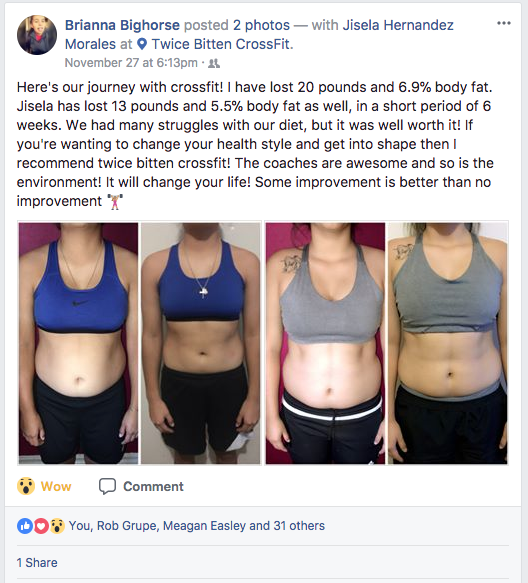Click Brianna Bighorse's profile picture
The image size is (528, 583).
click(x=37, y=35)
